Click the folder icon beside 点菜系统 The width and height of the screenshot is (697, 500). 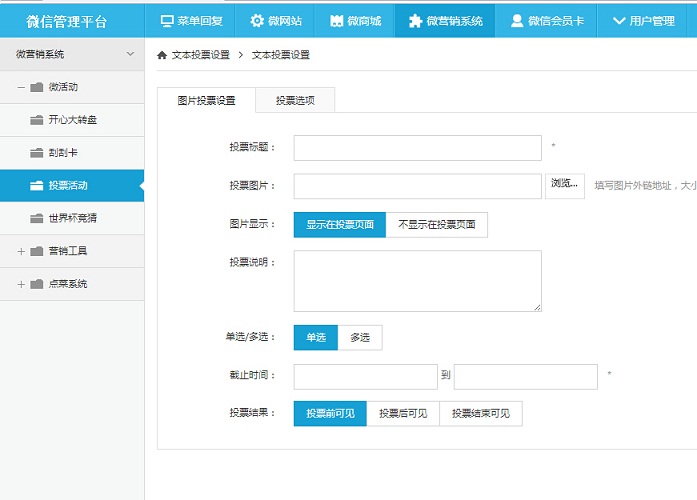pos(36,284)
